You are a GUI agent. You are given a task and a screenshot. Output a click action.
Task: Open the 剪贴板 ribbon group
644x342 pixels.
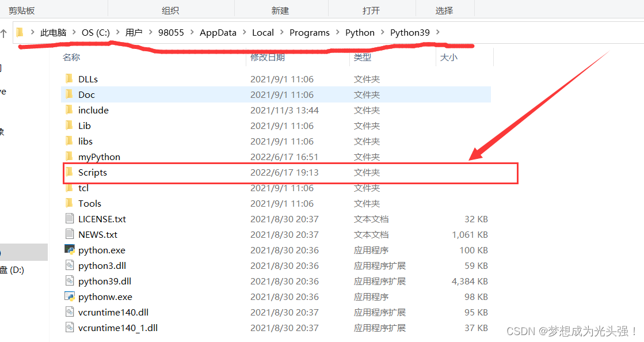point(22,10)
